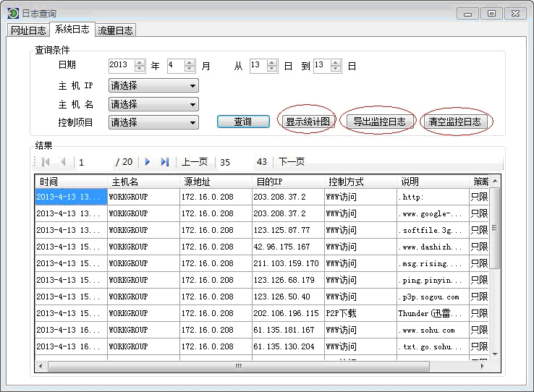534x392 pixels.
Task: Jump to last page arrow icon
Action: (x=165, y=162)
